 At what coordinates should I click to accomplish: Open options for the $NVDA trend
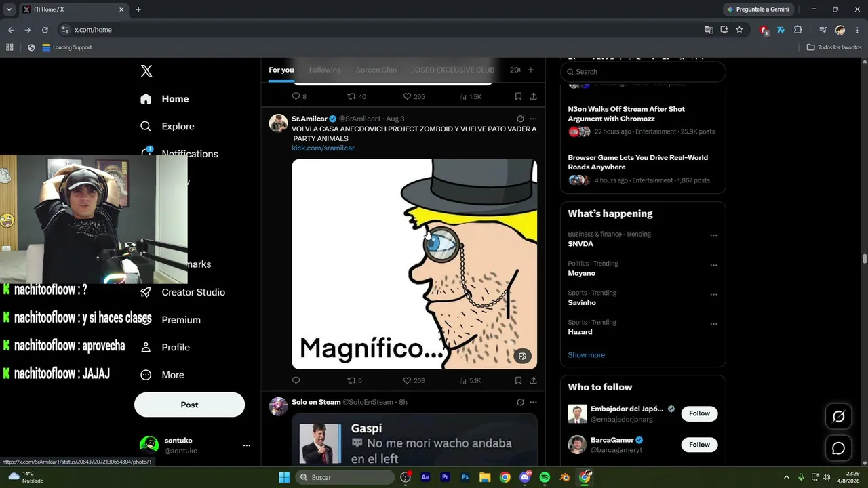click(713, 235)
